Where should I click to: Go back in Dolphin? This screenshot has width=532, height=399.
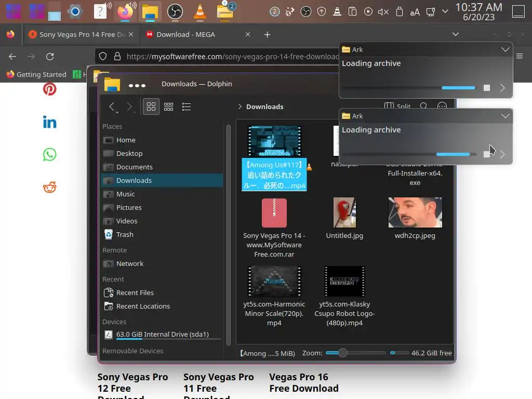point(112,107)
